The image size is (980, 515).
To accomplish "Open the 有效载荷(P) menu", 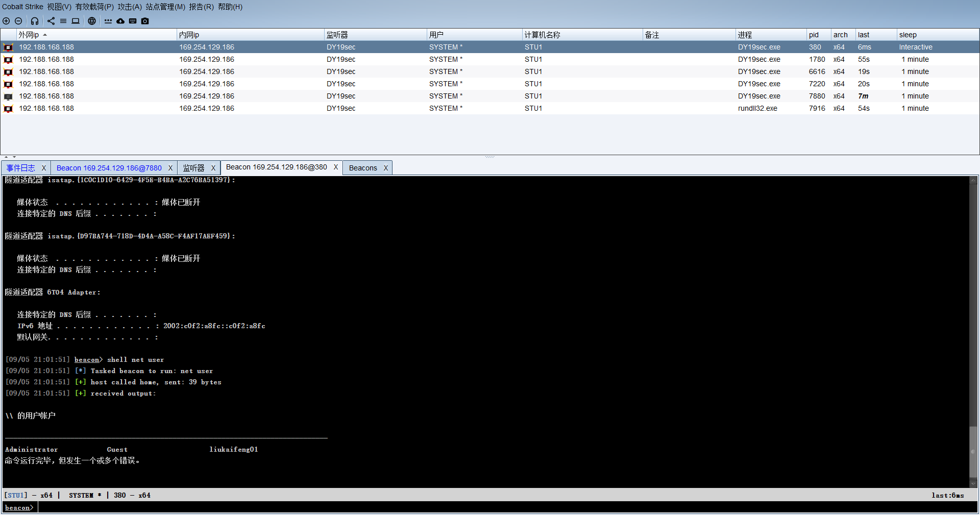I will tap(94, 7).
